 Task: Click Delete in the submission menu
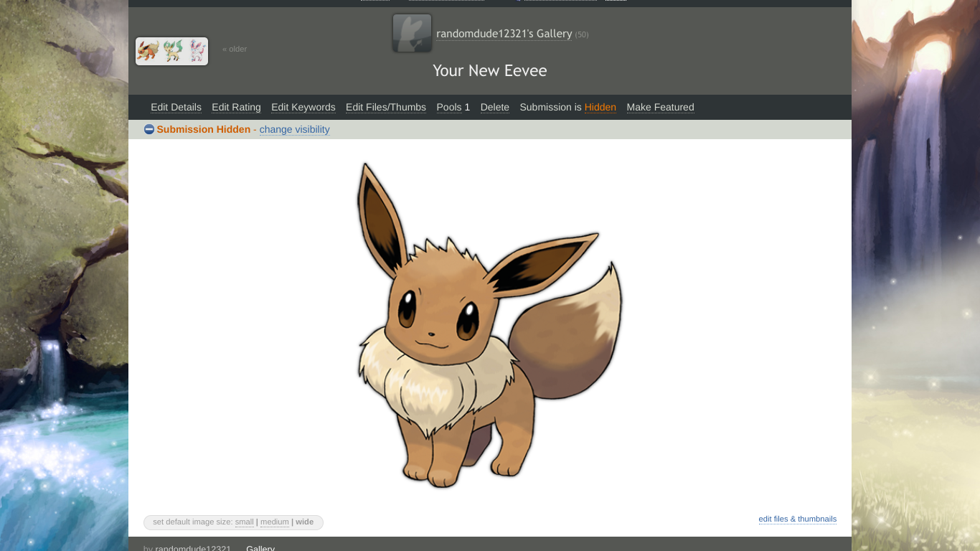point(494,107)
